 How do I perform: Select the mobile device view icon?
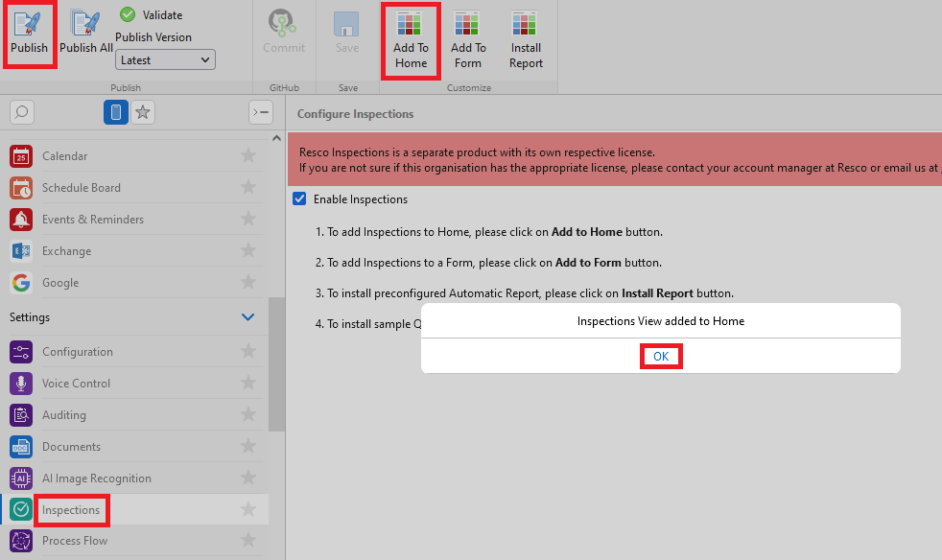click(x=115, y=112)
